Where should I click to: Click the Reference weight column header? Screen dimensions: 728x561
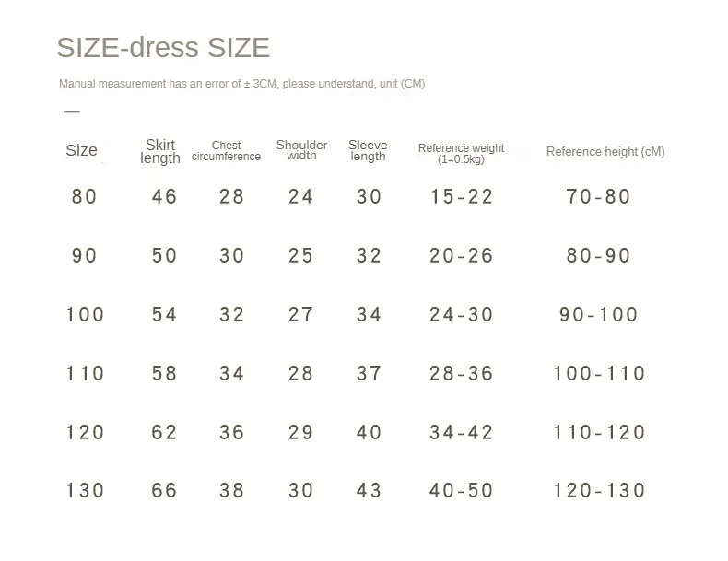[461, 153]
